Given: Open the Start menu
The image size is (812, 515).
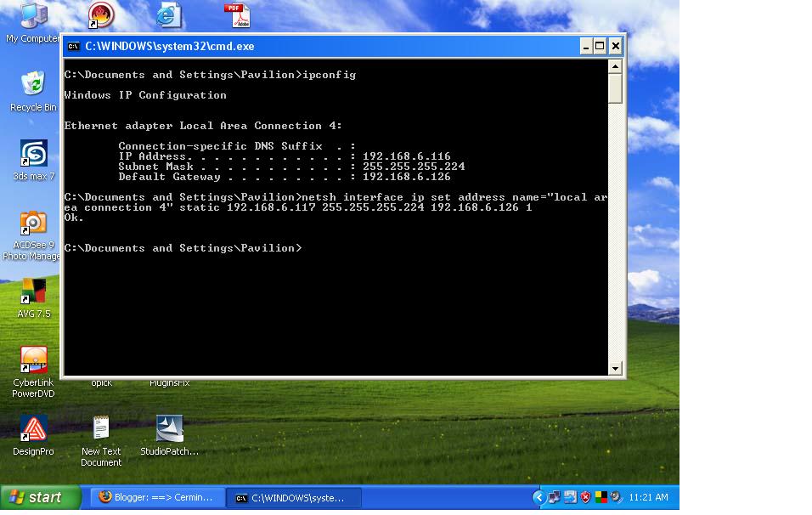Looking at the screenshot, I should pyautogui.click(x=41, y=497).
